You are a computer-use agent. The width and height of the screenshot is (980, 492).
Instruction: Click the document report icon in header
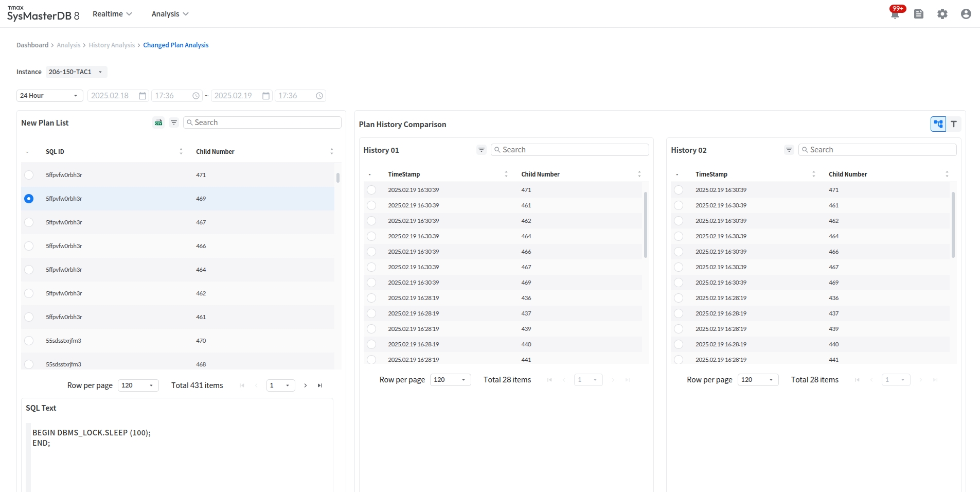[x=919, y=14]
